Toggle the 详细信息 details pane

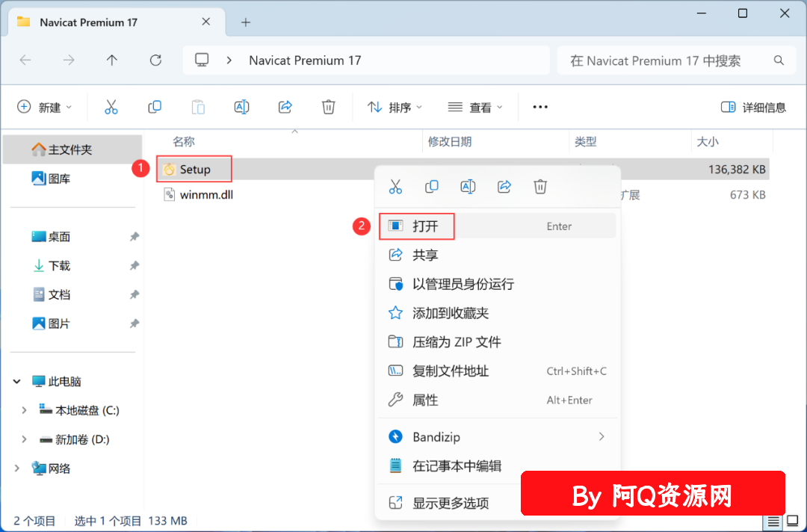[x=753, y=107]
